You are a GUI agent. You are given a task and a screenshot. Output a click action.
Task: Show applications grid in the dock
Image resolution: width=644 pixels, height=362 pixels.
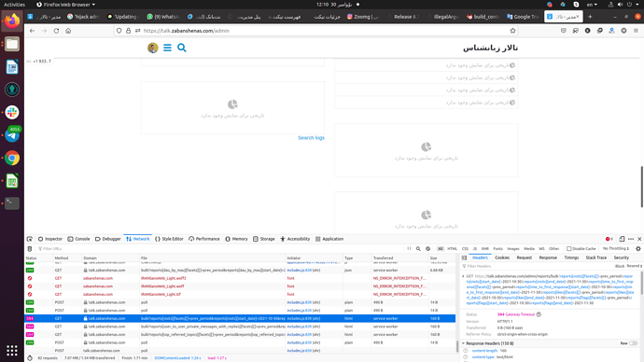[x=12, y=350]
